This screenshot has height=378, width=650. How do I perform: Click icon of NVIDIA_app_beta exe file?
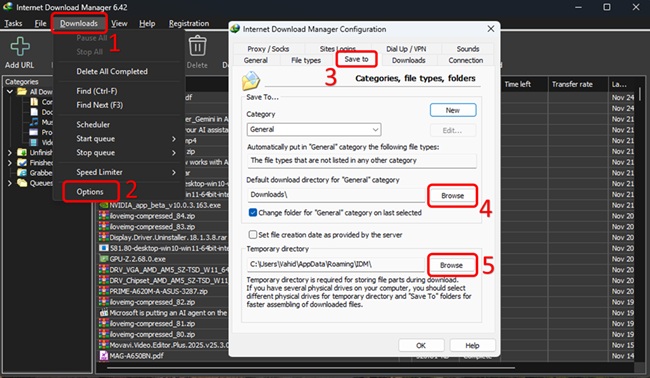click(x=104, y=205)
